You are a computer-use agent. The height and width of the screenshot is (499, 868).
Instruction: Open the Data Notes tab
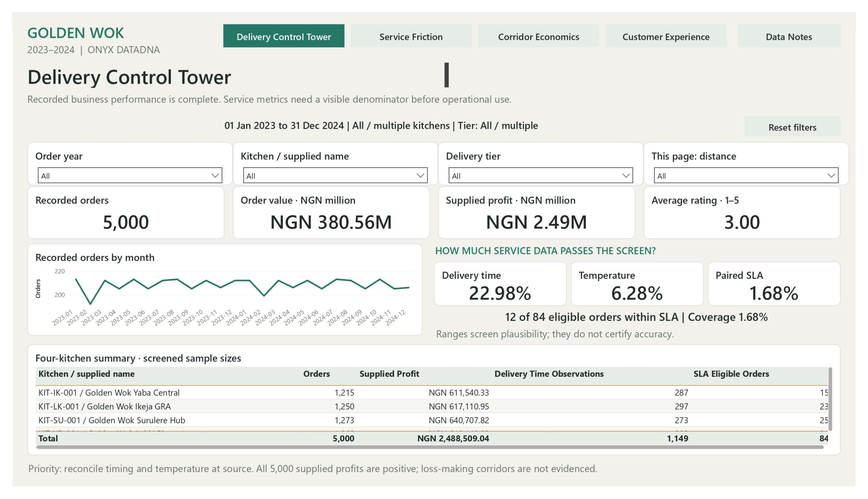click(788, 36)
